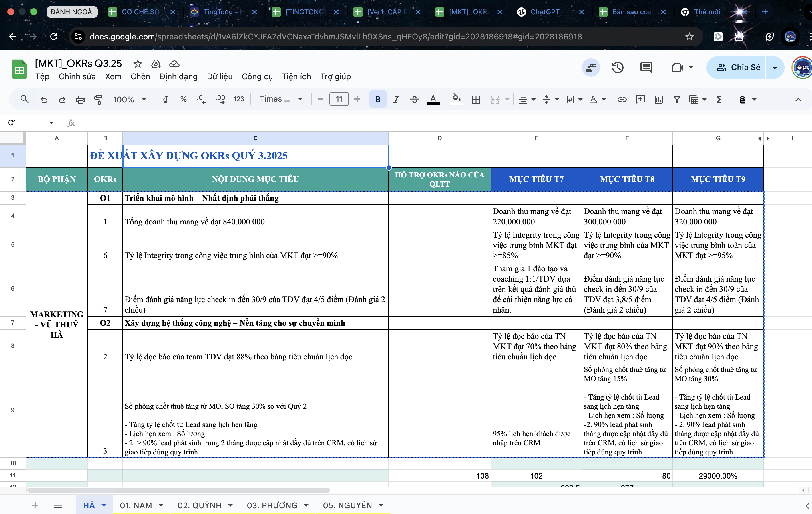Screen dimensions: 812x514
Task: Click the add new sheet plus button
Action: pos(35,505)
